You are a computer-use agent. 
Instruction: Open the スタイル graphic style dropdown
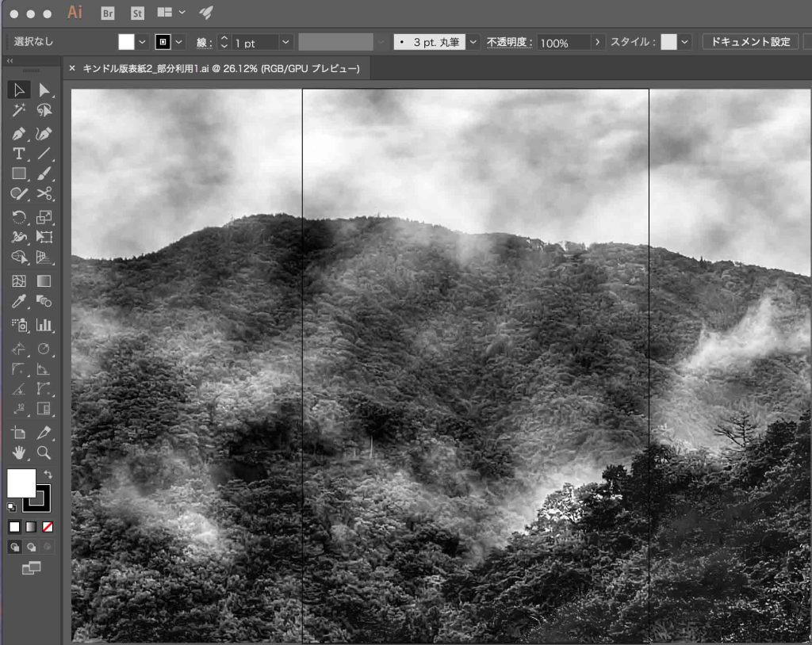coord(684,42)
